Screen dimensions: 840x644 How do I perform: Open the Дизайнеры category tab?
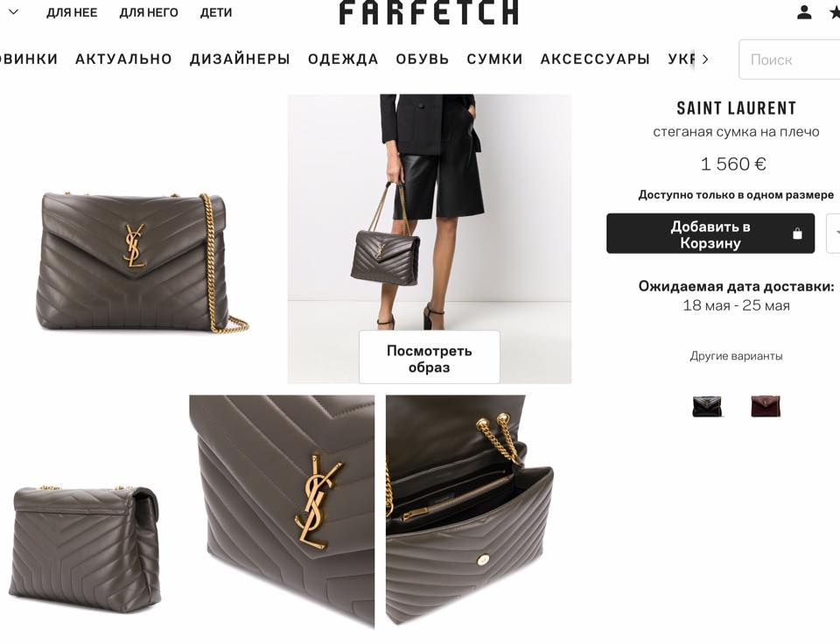240,59
